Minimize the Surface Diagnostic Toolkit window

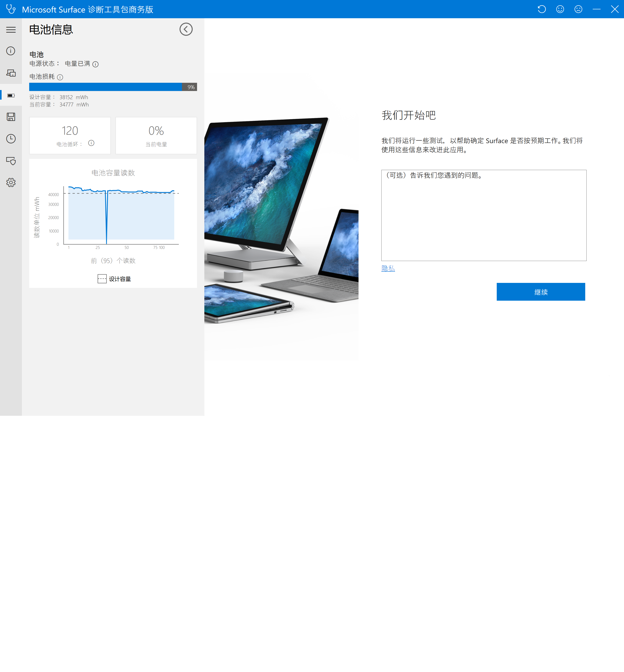(597, 9)
